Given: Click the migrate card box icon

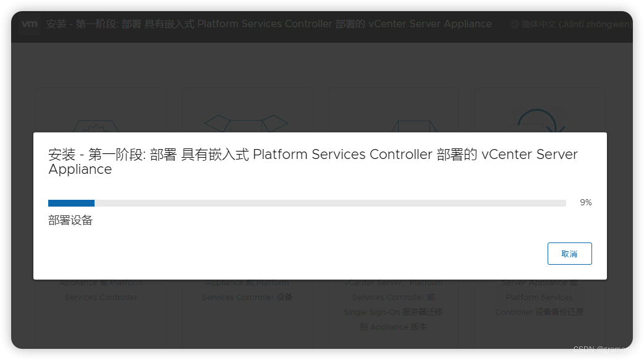Looking at the screenshot, I should pos(414,126).
